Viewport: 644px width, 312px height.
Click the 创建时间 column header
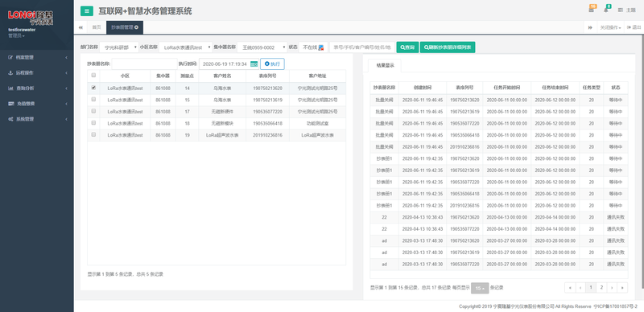[x=422, y=88]
